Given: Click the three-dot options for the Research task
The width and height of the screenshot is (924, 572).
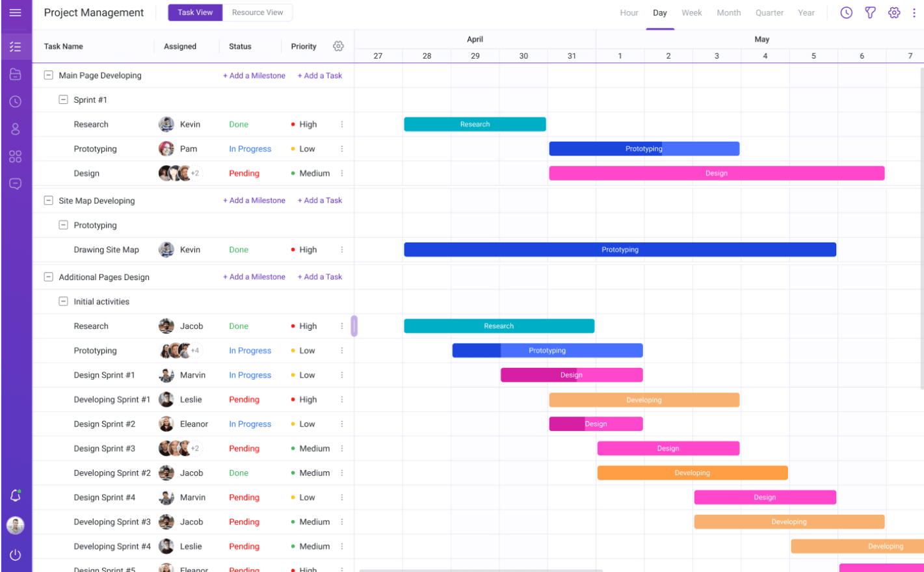Looking at the screenshot, I should click(343, 124).
